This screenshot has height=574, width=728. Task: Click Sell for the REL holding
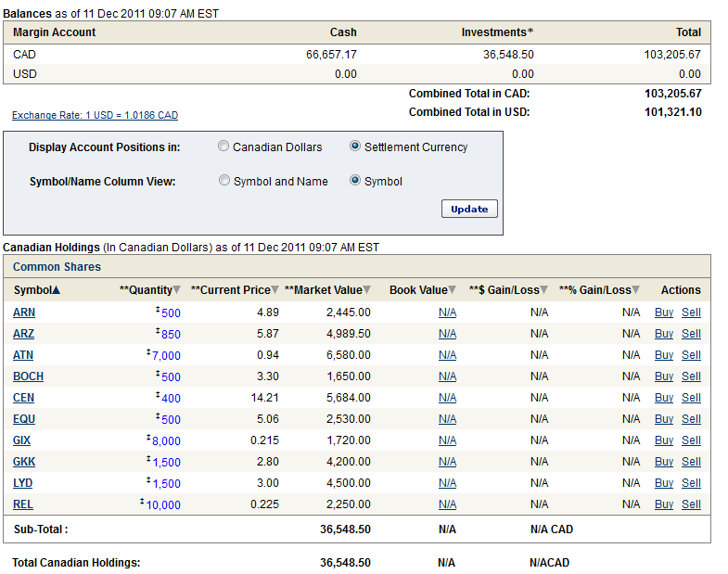pyautogui.click(x=691, y=504)
